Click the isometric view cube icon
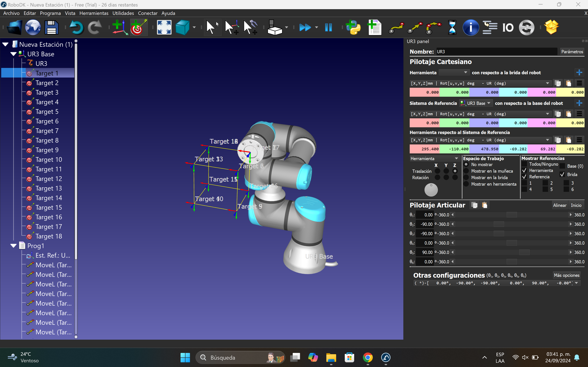The height and width of the screenshot is (367, 588). [x=182, y=27]
